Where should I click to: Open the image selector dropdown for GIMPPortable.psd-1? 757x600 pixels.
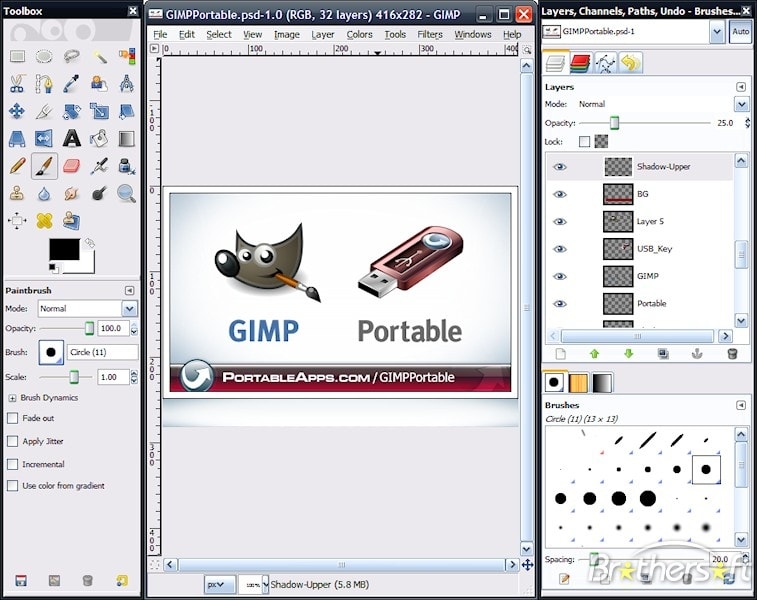click(717, 32)
